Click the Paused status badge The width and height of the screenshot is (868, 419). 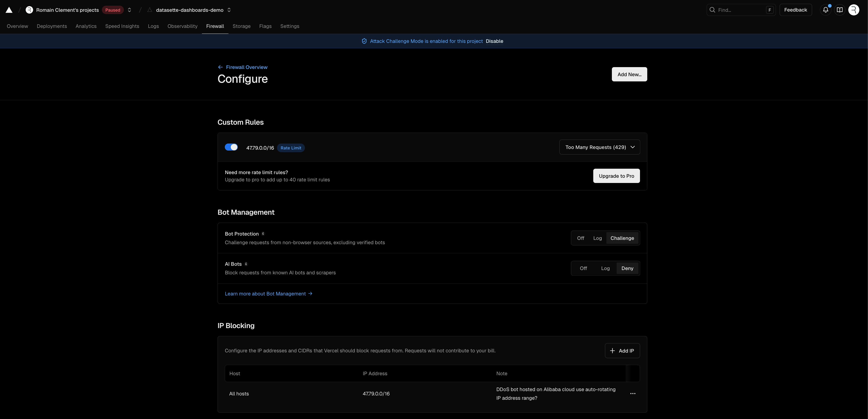[113, 10]
